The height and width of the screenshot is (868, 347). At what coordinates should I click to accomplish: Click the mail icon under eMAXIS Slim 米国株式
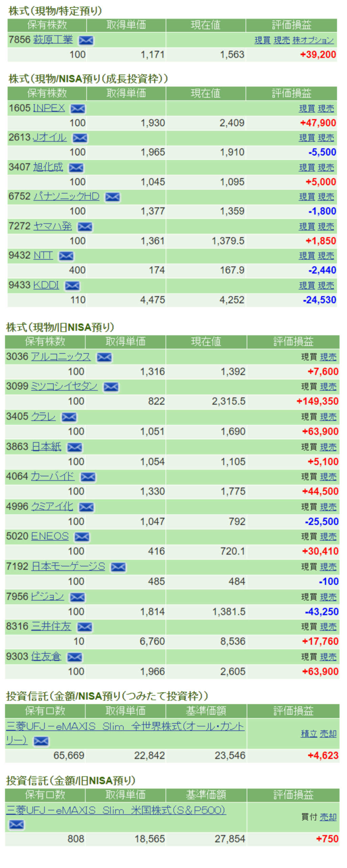pos(16,824)
